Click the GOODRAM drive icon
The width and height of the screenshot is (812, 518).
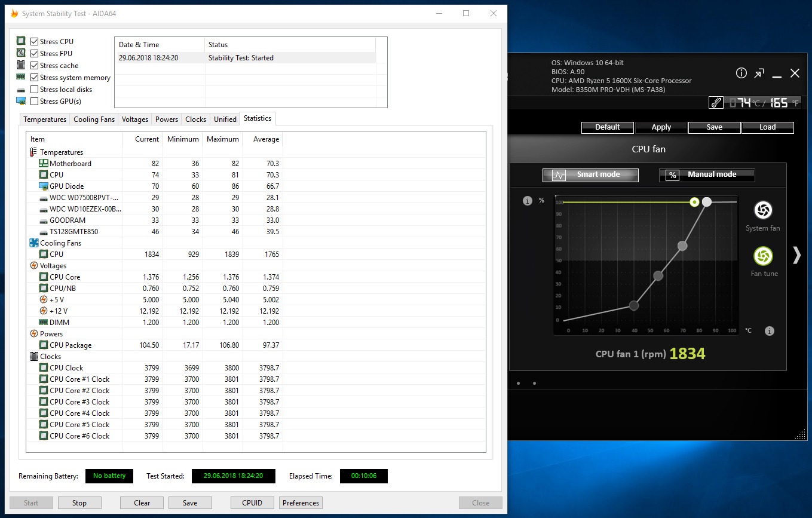[44, 220]
